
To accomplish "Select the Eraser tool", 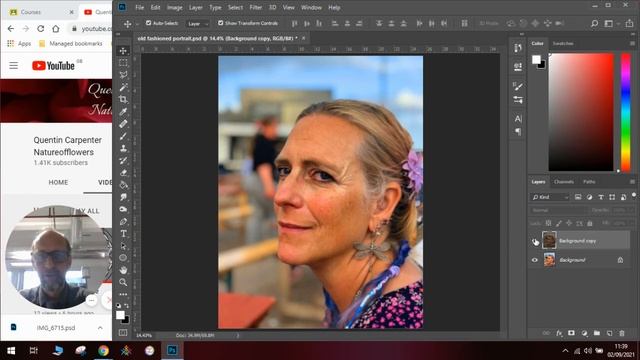I will [x=123, y=173].
